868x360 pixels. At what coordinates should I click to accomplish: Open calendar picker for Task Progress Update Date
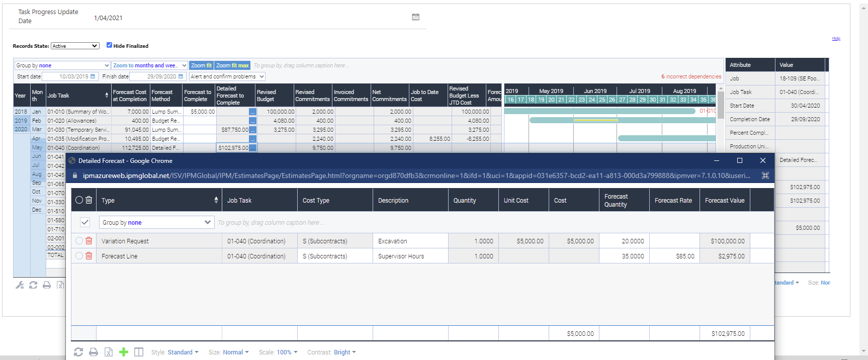415,17
